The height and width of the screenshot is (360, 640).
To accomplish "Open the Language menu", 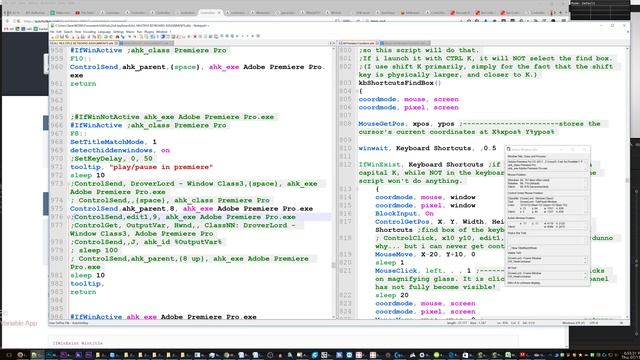I will [x=104, y=31].
